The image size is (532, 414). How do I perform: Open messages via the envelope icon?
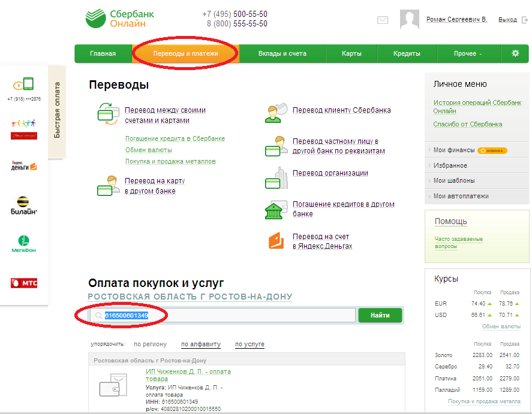(383, 20)
